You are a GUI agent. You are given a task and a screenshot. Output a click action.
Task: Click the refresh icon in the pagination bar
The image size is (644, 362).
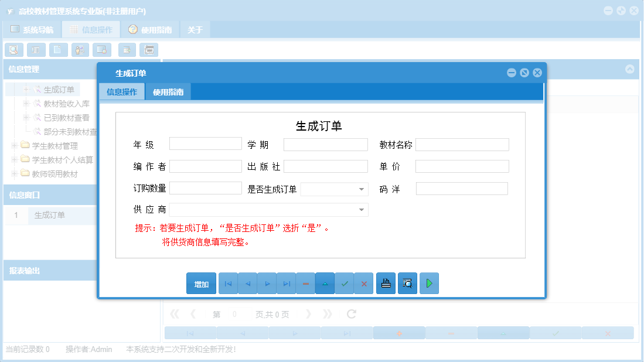350,314
